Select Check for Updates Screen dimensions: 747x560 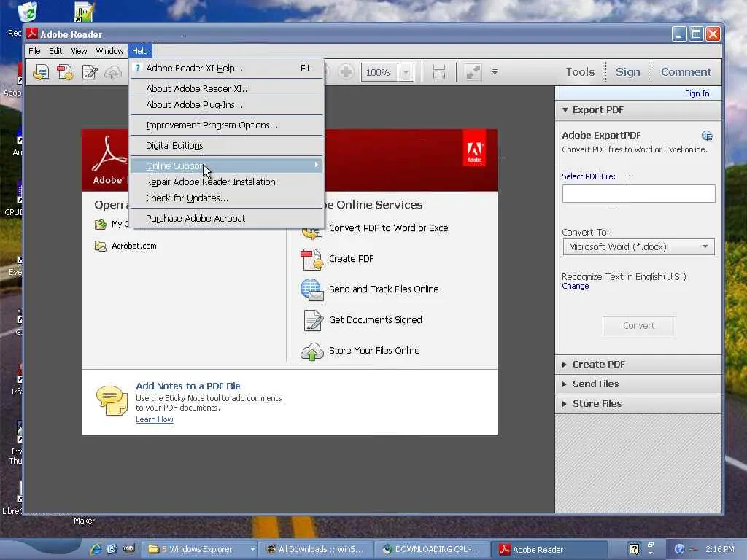(x=228, y=198)
